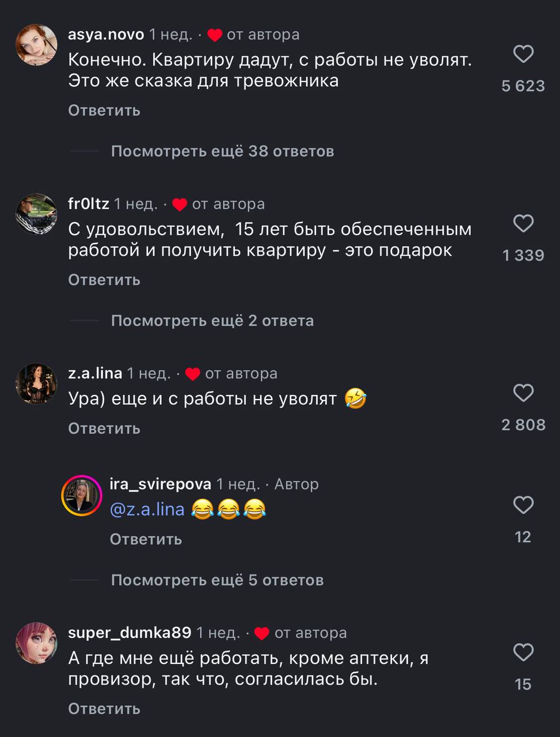The image size is (560, 737).
Task: Expand 5 more replies under z.a.lina
Action: (x=217, y=580)
